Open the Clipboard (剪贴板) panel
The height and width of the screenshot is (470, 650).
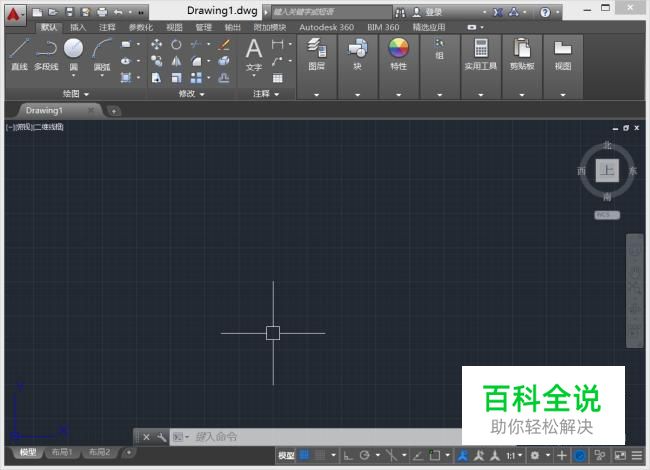tap(522, 54)
